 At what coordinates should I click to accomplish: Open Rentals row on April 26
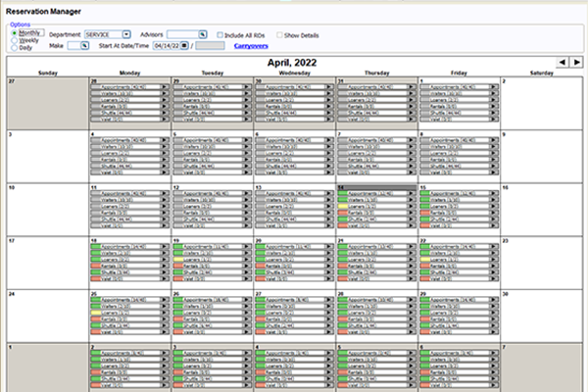(212, 319)
